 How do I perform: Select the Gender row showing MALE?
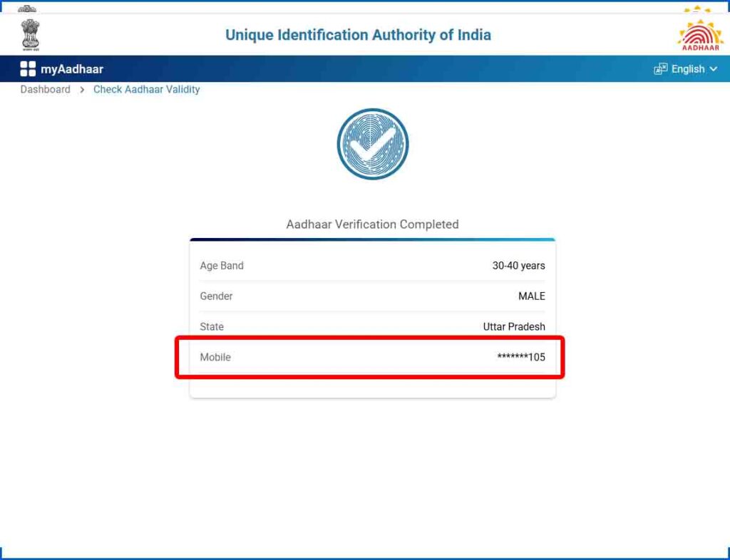[x=531, y=296]
